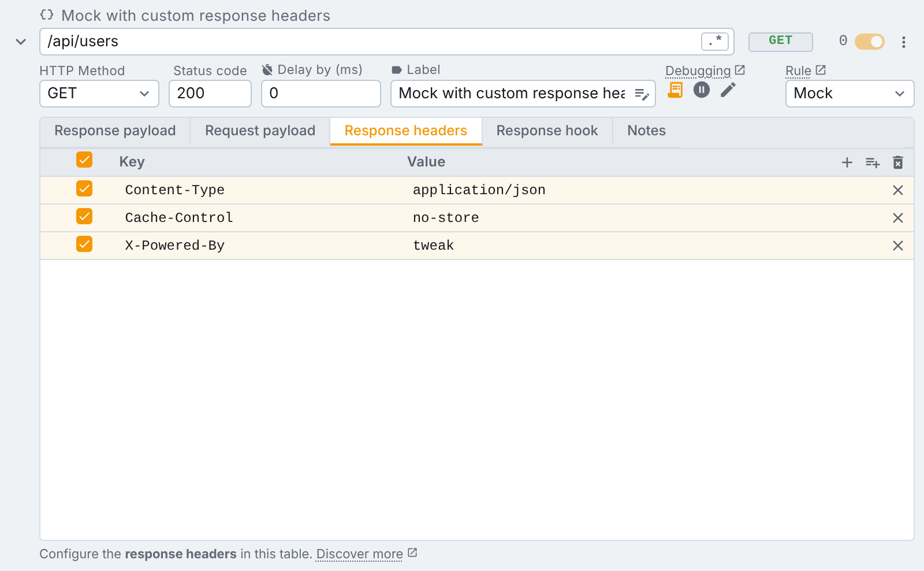924x571 pixels.
Task: Uncheck the Cache-Control header checkbox
Action: click(x=84, y=216)
